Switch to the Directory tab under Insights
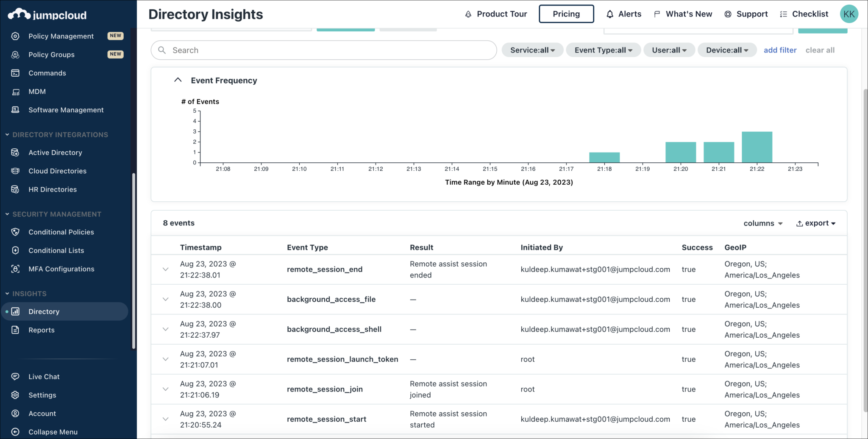 tap(44, 311)
